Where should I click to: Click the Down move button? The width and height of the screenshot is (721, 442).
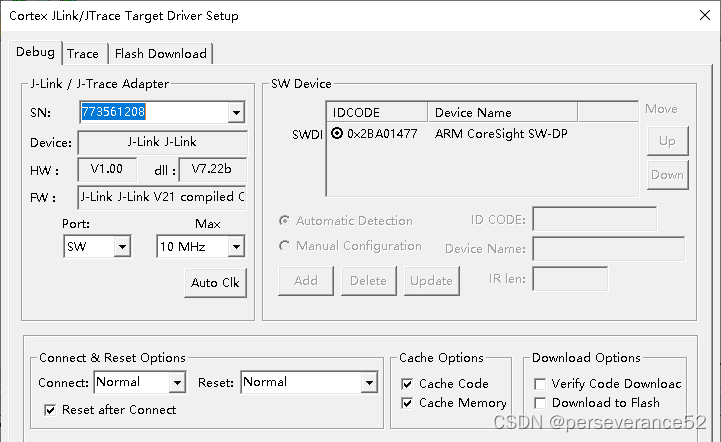click(667, 175)
